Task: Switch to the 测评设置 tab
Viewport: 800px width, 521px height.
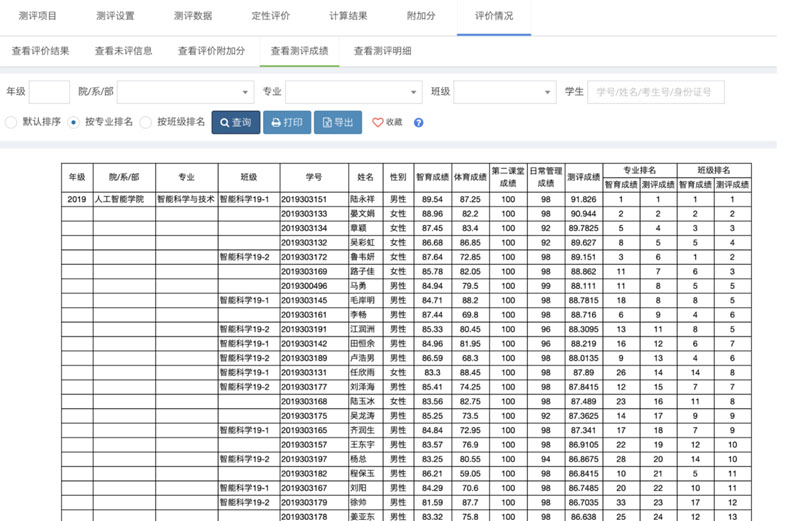Action: point(115,16)
